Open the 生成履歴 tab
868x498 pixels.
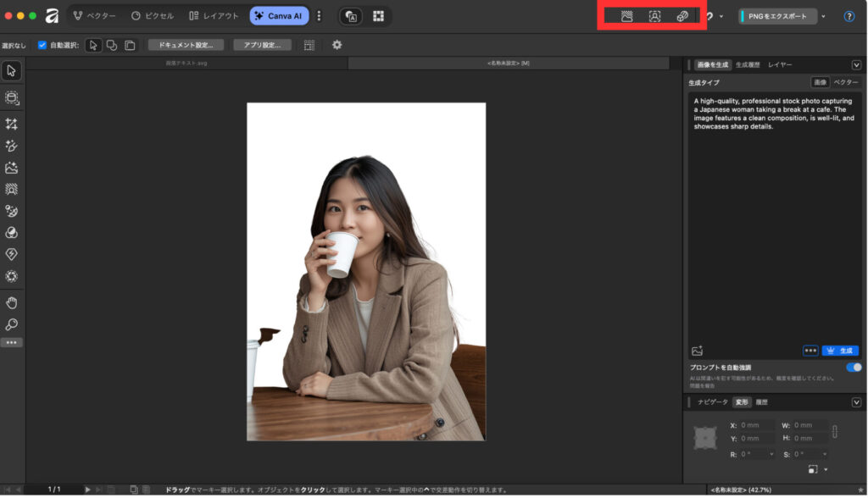[x=748, y=65]
